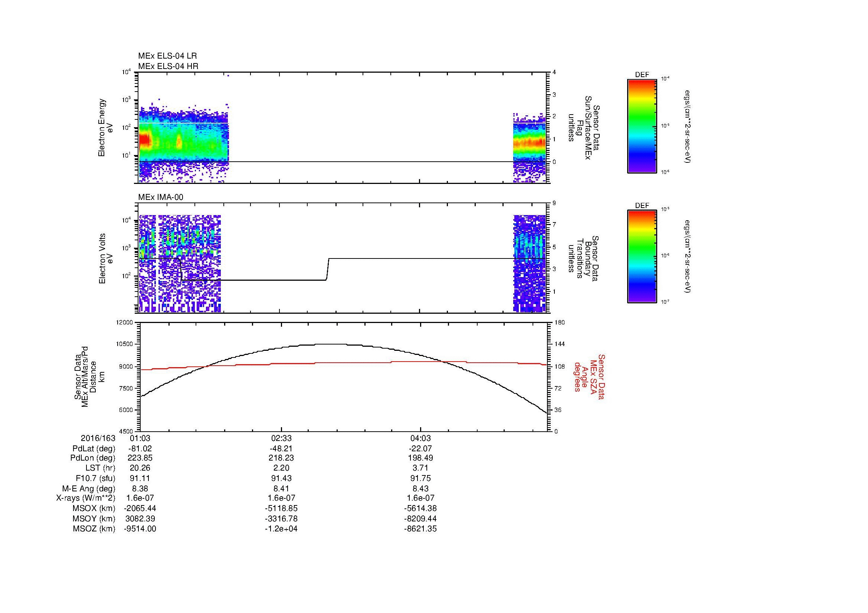Click the MSOY value -3316.78

coord(281,518)
